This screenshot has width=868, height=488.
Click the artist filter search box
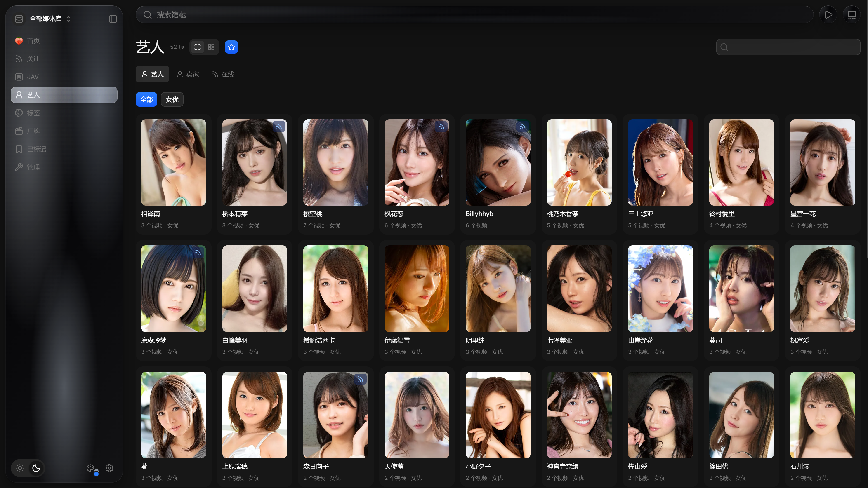(788, 47)
